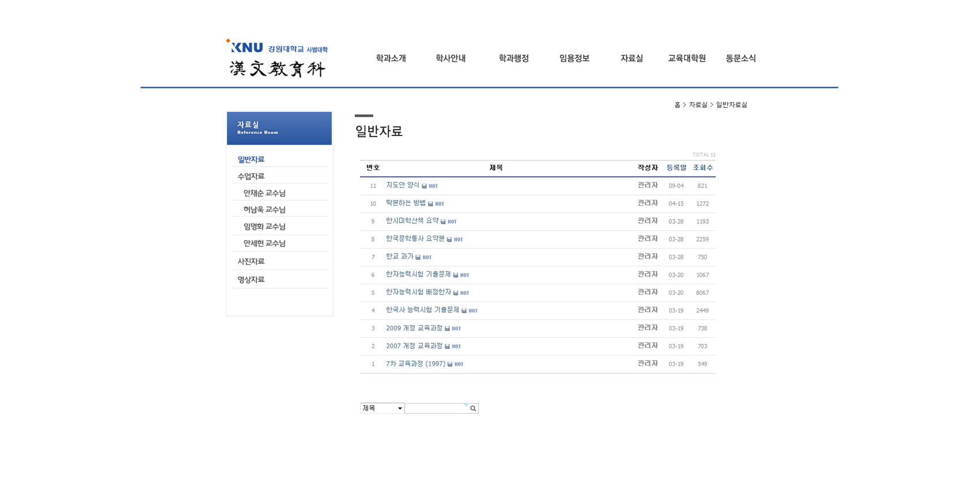Open the 학과소개 menu
The width and height of the screenshot is (980, 490).
(x=391, y=58)
